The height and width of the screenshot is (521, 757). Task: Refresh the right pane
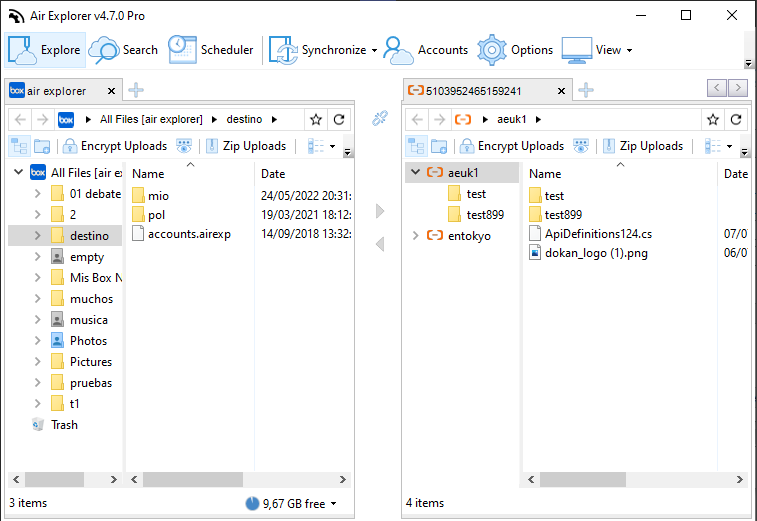736,119
